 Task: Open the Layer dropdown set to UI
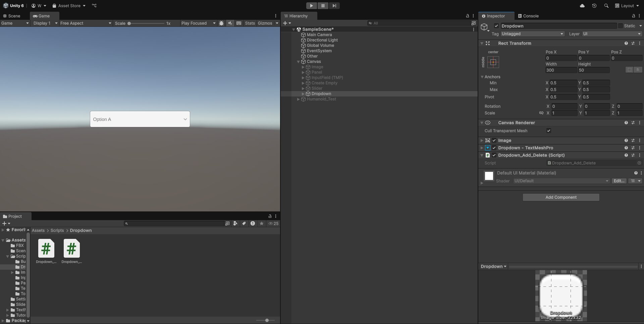point(611,34)
